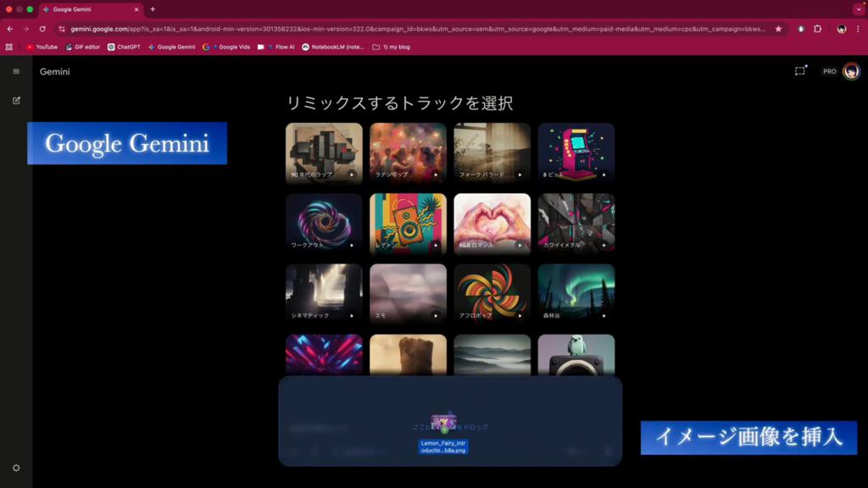Open the '1) my blog' bookmarks folder

pos(391,47)
